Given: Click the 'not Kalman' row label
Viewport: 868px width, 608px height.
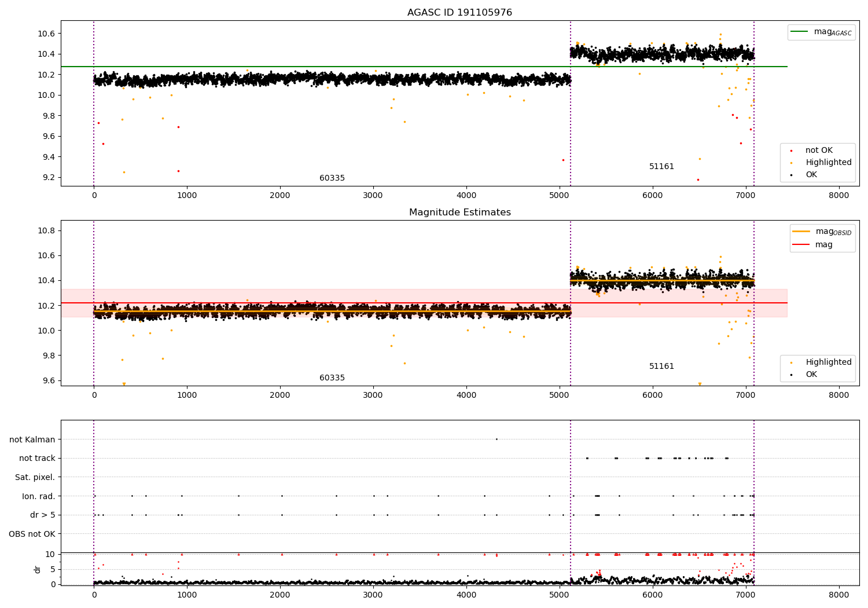Looking at the screenshot, I should pos(32,439).
